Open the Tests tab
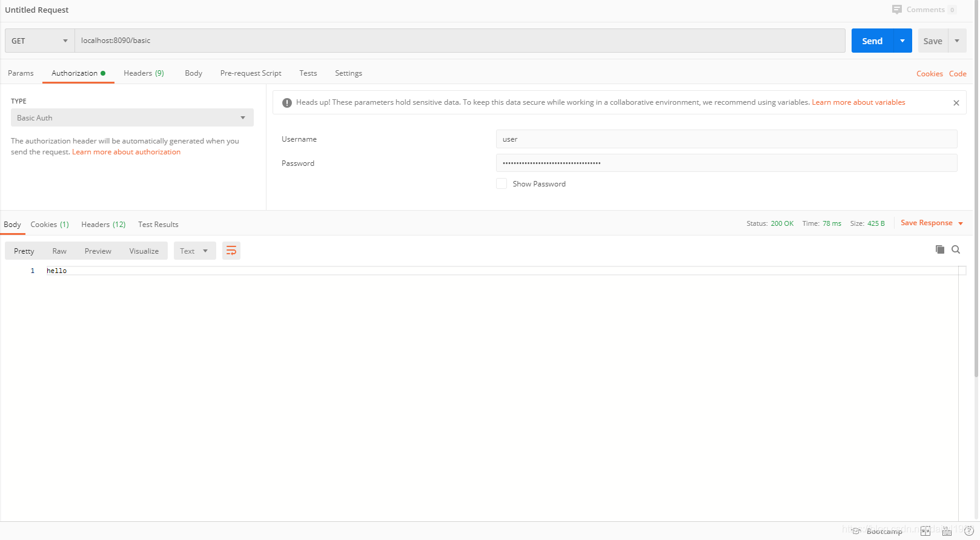The height and width of the screenshot is (540, 980). coord(308,73)
